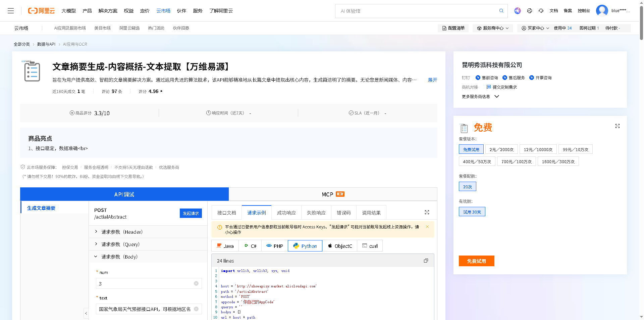Switch to the API调试 tab

tap(124, 194)
